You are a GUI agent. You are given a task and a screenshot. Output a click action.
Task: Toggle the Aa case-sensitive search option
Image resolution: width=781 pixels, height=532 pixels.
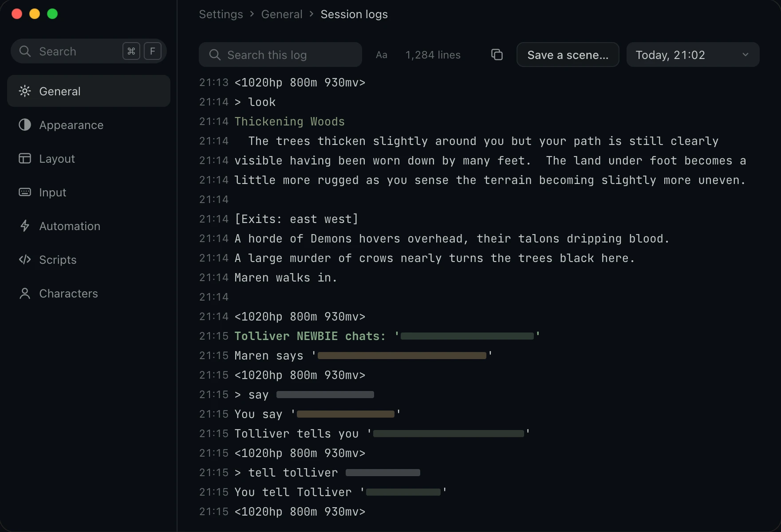click(382, 55)
